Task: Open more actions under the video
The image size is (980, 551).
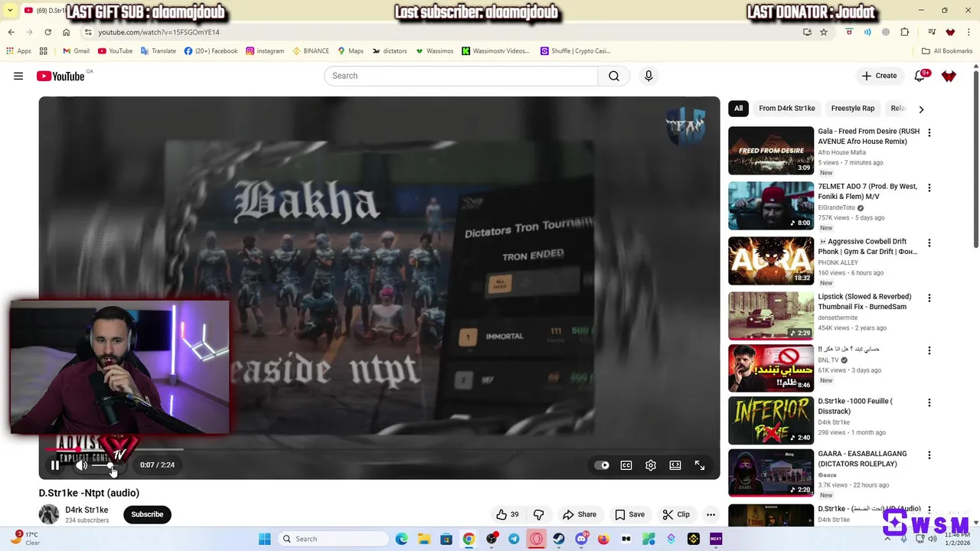Action: [710, 514]
